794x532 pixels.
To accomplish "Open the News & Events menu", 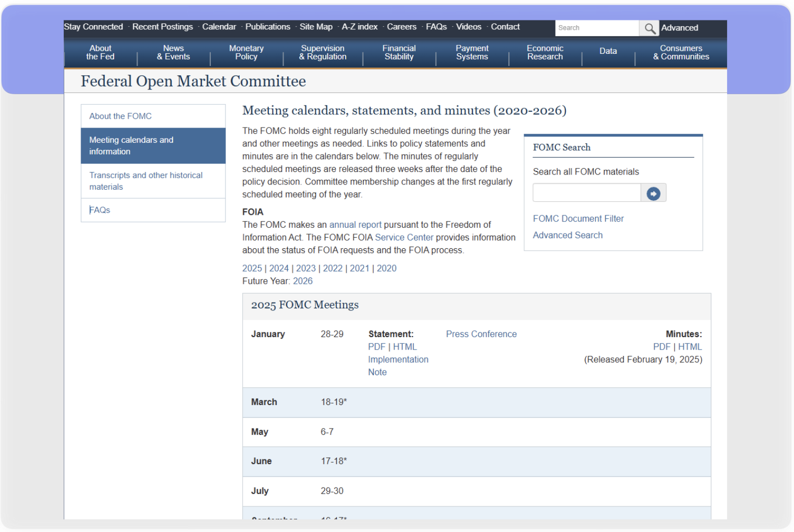I will point(174,52).
